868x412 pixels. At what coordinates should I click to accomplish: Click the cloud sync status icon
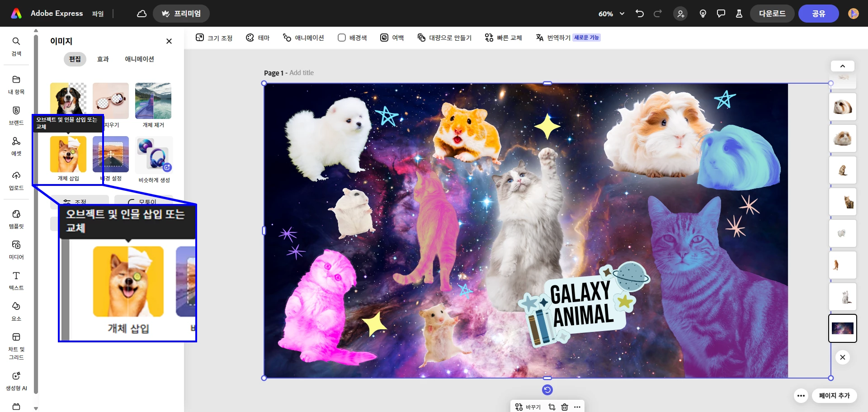142,14
